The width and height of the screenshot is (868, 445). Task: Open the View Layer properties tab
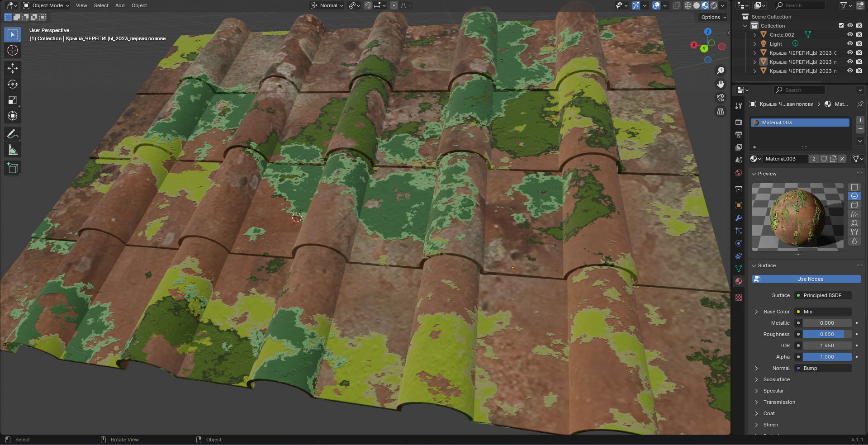[739, 147]
